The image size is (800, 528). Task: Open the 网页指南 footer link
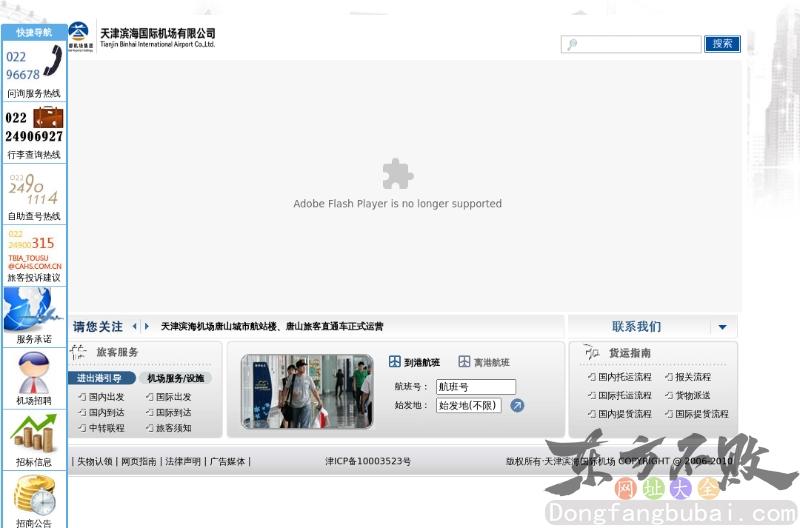pos(139,461)
